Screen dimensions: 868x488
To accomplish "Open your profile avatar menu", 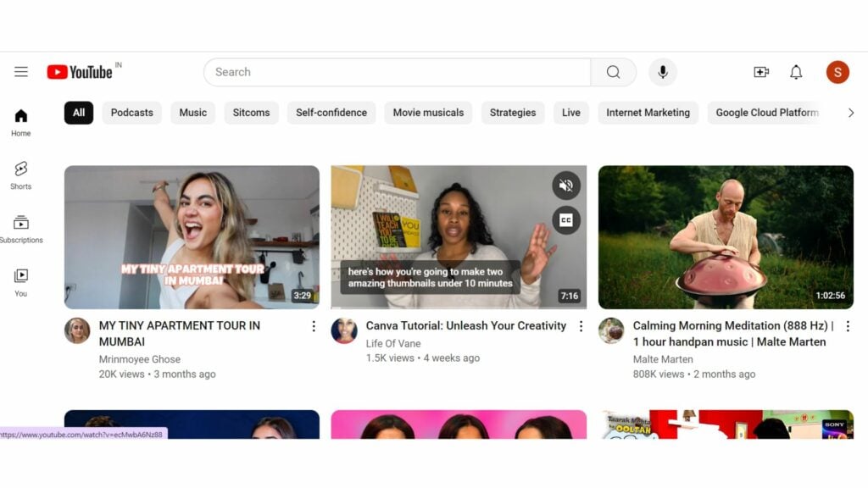I will click(x=837, y=72).
